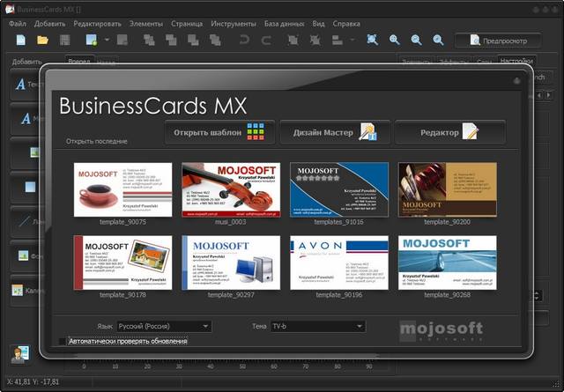The width and height of the screenshot is (564, 392).
Task: Select the Calendar (Календарь) tool
Action: [x=26, y=290]
